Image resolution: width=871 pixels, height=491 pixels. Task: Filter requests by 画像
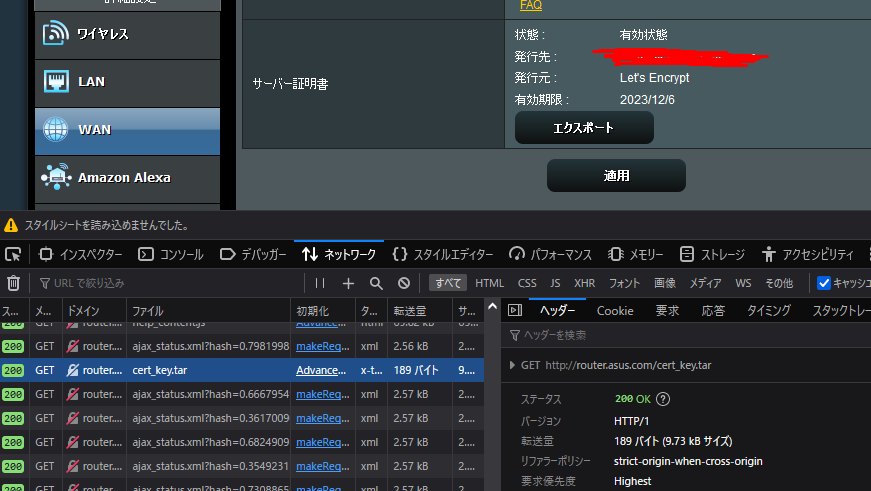pos(665,283)
